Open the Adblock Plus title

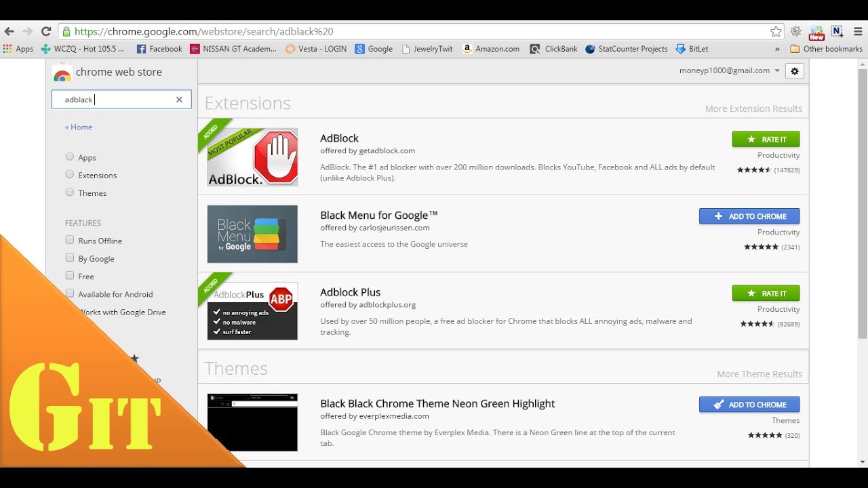350,292
